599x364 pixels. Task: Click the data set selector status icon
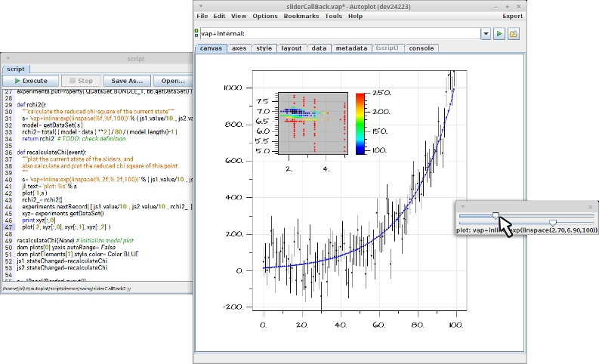196,33
